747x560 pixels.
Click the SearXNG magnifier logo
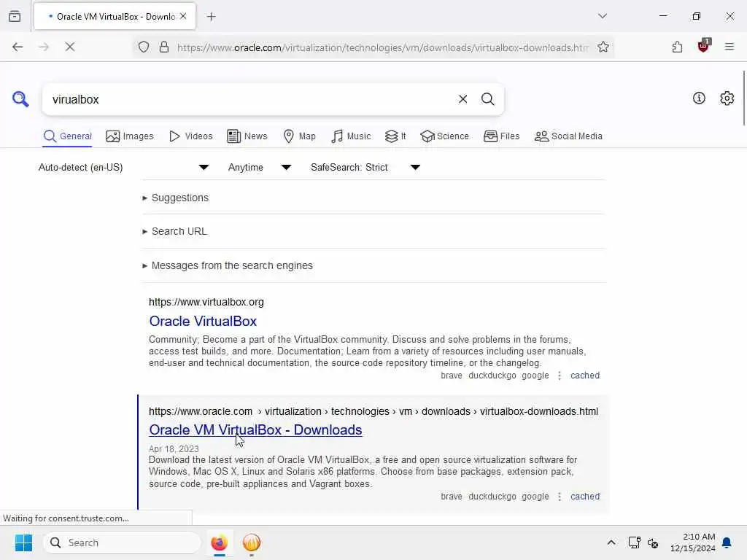(20, 99)
